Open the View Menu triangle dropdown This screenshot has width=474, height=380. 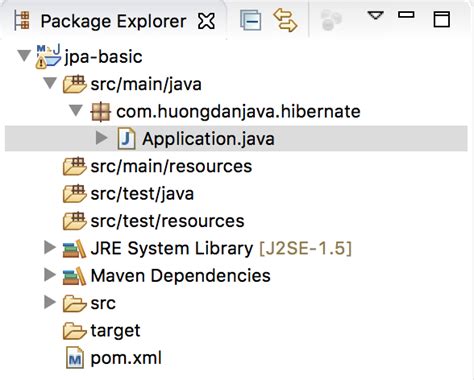pos(375,16)
